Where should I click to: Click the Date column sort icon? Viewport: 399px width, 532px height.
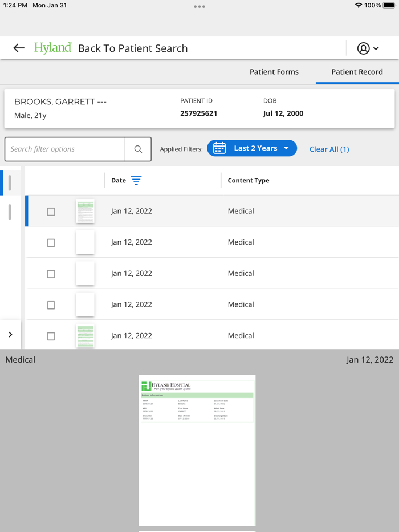click(x=136, y=181)
